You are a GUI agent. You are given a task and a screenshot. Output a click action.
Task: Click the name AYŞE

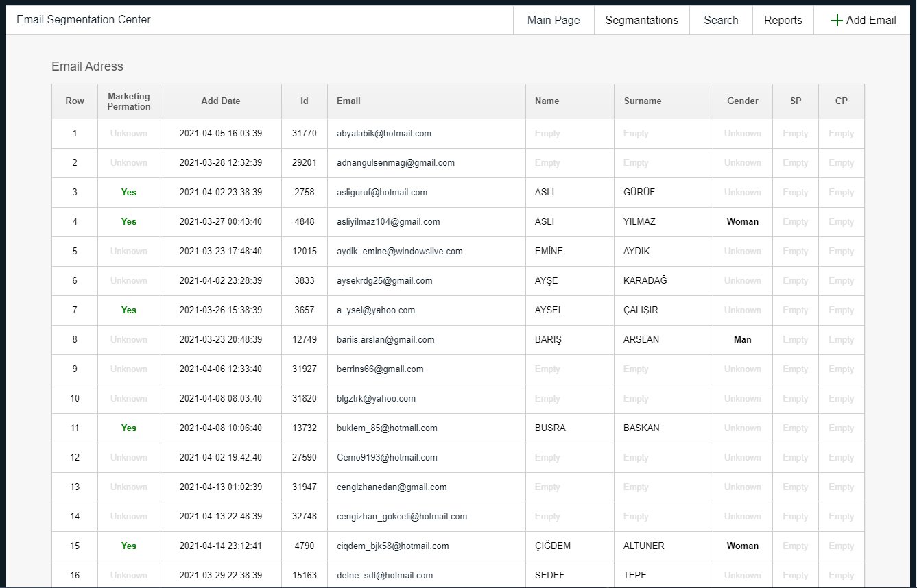pos(547,281)
